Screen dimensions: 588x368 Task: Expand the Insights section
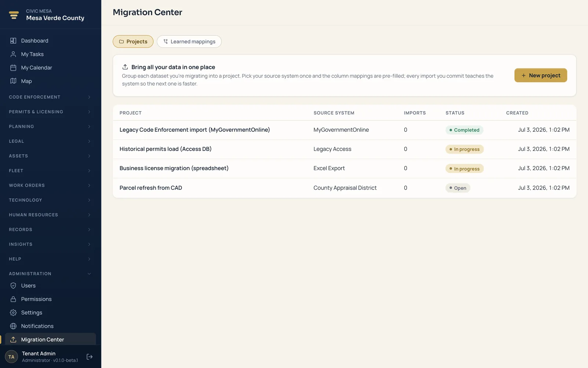pyautogui.click(x=50, y=244)
